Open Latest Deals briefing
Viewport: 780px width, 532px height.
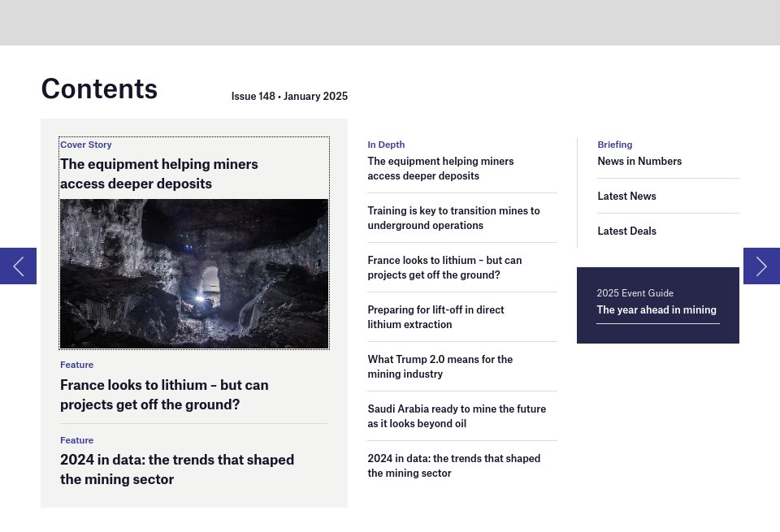coord(626,231)
